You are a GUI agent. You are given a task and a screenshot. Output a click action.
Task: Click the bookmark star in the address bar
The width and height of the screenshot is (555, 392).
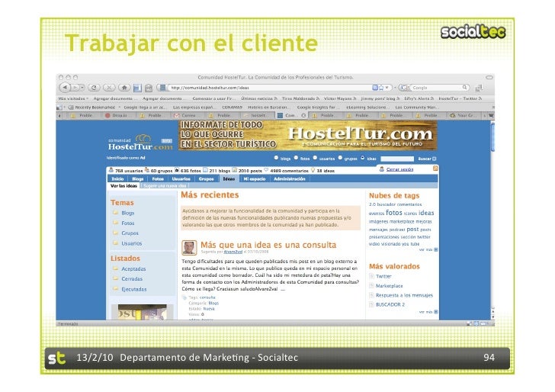point(381,88)
